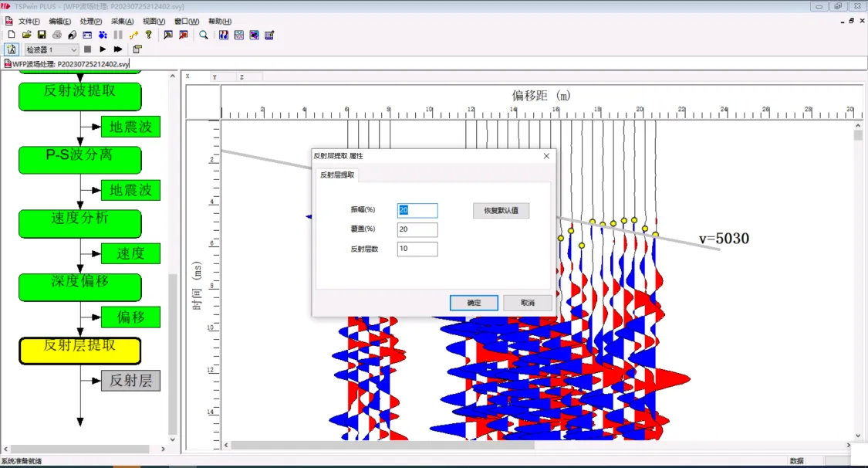This screenshot has width=868, height=468.
Task: Toggle the highlighted A-document icon in second toolbar
Action: pos(12,49)
